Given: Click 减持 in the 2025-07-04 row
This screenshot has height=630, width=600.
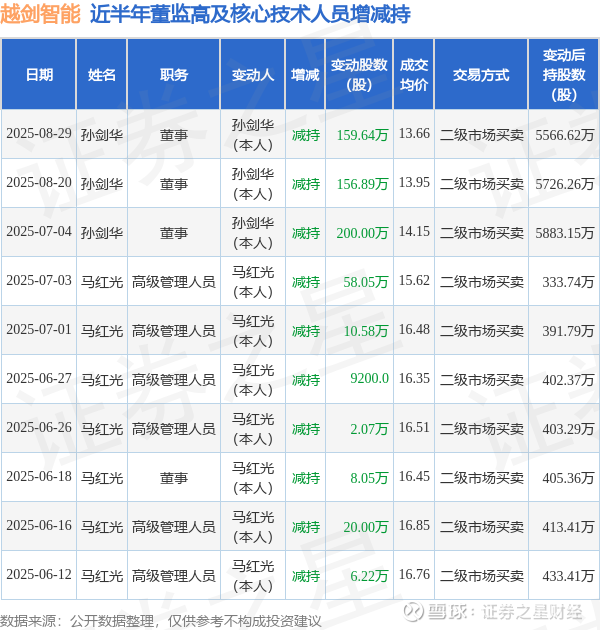Looking at the screenshot, I should coord(306,233).
